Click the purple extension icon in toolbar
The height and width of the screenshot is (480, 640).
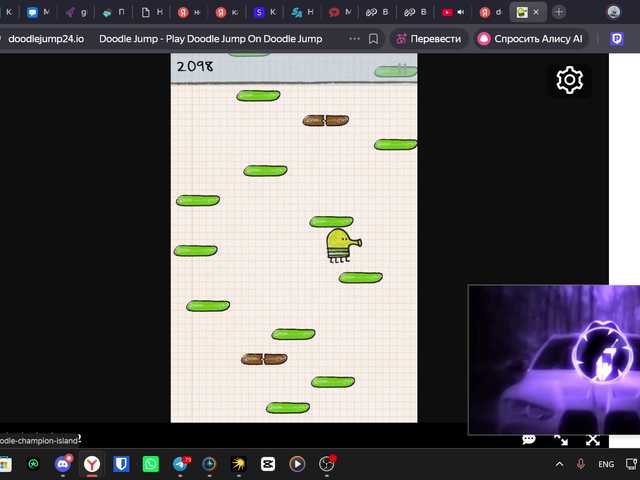coord(616,39)
